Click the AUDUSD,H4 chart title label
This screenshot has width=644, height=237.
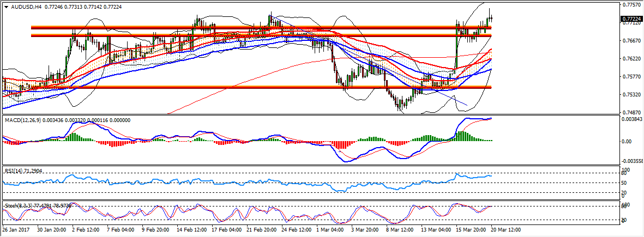tap(25, 7)
